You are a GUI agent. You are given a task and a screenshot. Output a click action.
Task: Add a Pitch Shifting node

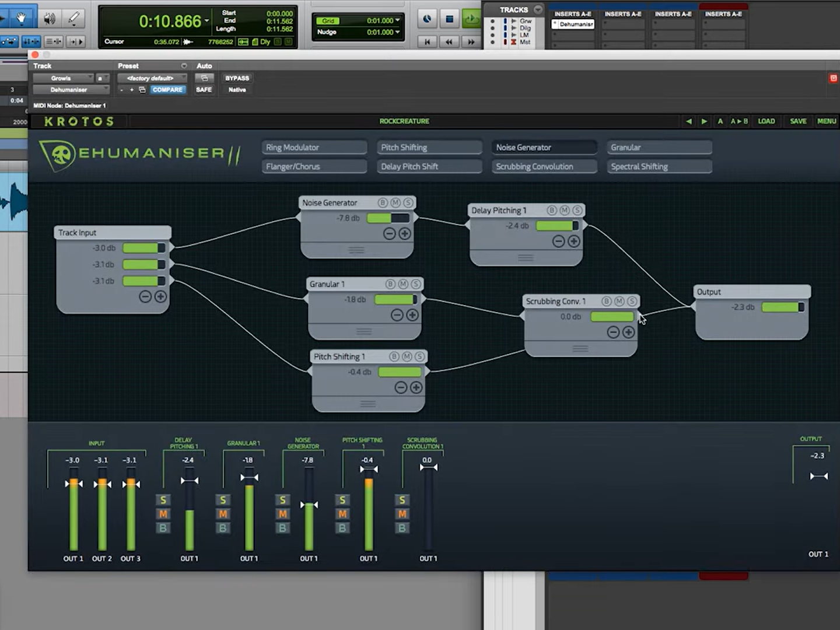click(429, 148)
